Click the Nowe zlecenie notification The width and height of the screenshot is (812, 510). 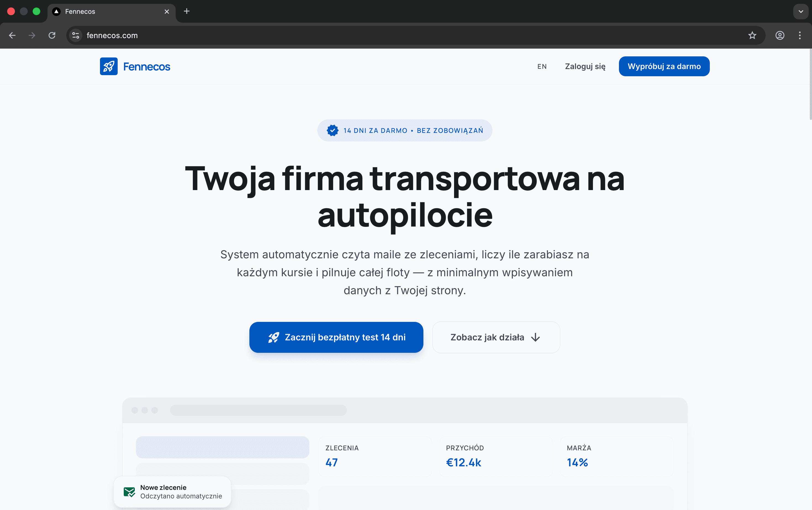172,492
